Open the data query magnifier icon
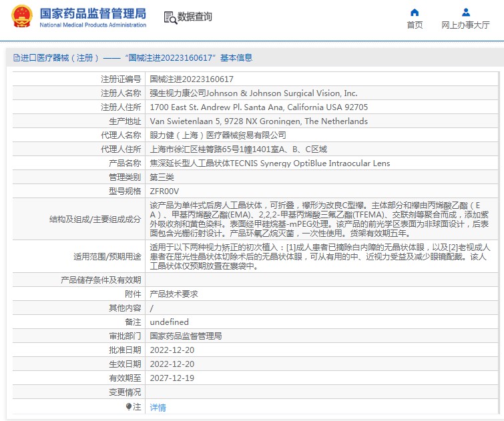The image size is (504, 421). coord(170,17)
